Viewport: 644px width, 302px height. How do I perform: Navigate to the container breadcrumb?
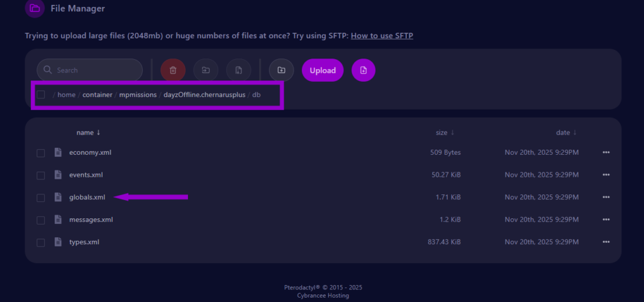[x=97, y=95]
